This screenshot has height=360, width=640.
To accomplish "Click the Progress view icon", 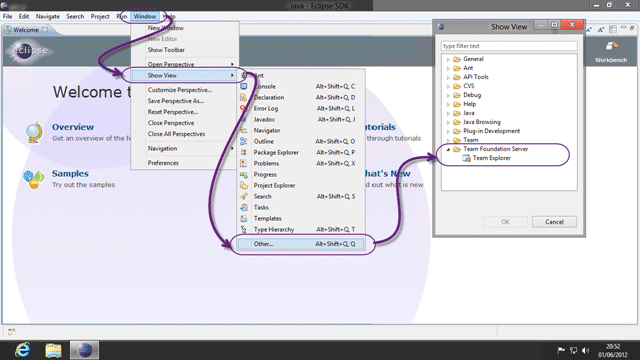I will tap(244, 174).
